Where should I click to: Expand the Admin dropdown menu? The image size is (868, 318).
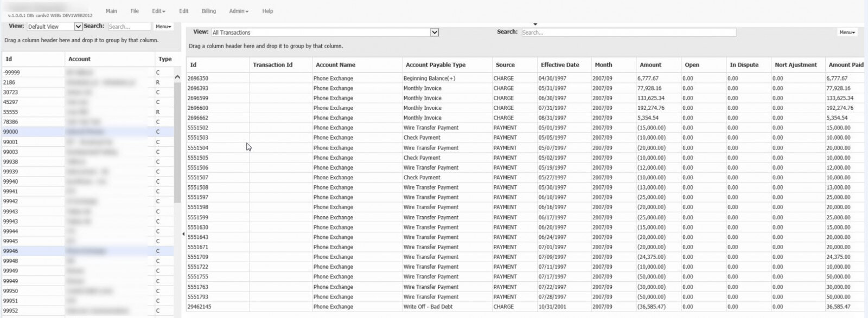[x=239, y=11]
